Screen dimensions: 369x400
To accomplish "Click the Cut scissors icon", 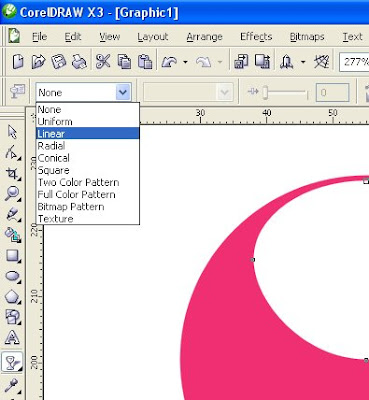I will pos(103,62).
